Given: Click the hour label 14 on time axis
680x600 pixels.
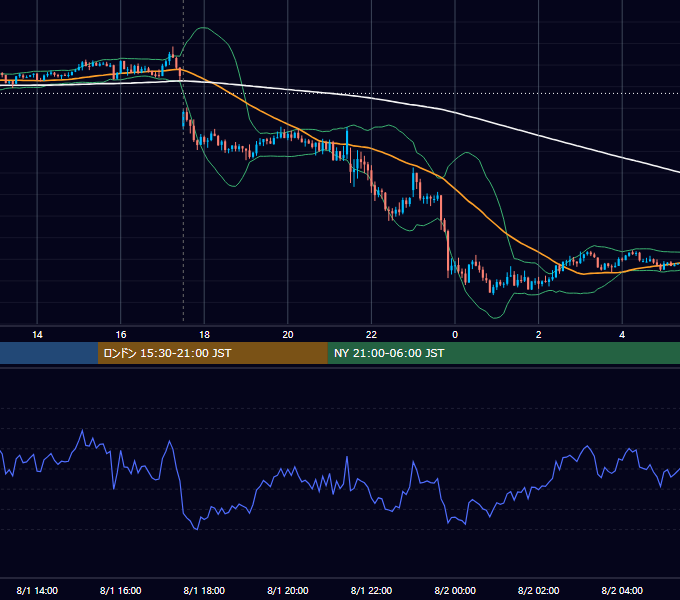Looking at the screenshot, I should click(37, 335).
